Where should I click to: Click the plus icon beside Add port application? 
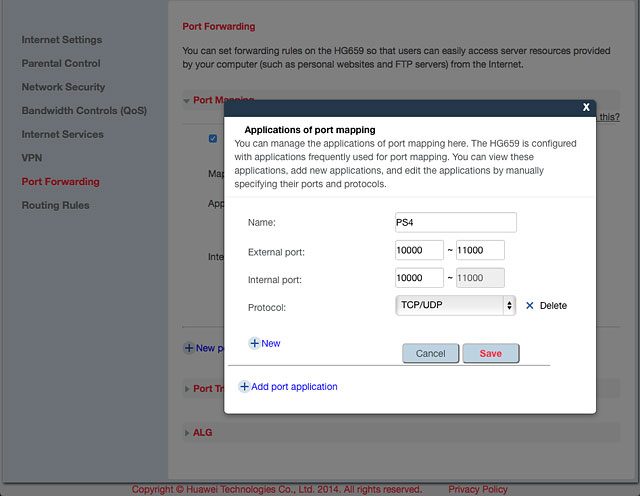244,387
